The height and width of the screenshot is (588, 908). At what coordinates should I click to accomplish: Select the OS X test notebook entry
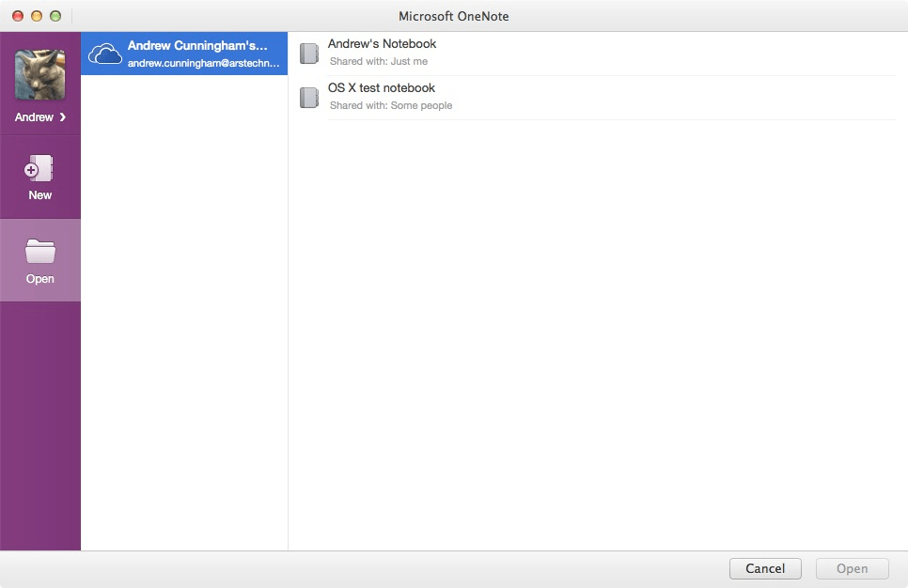pos(381,87)
